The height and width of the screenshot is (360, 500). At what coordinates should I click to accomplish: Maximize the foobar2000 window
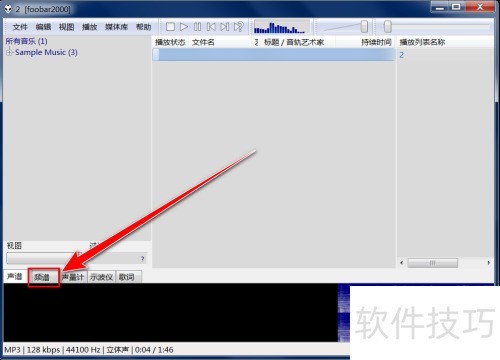click(456, 7)
